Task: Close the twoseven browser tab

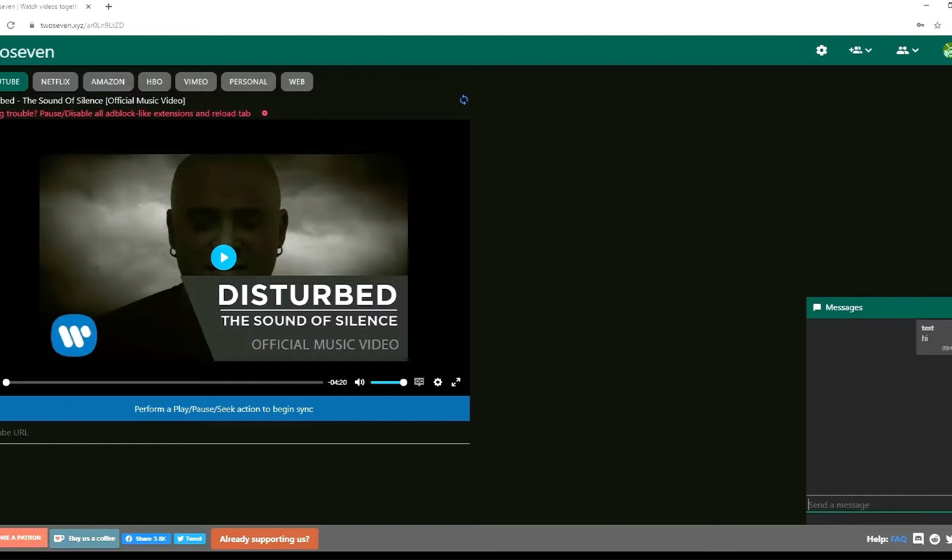Action: tap(88, 7)
